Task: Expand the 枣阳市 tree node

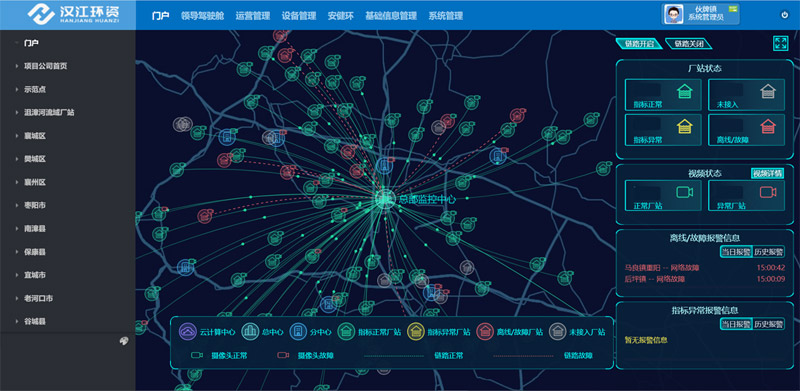Action: pyautogui.click(x=35, y=205)
